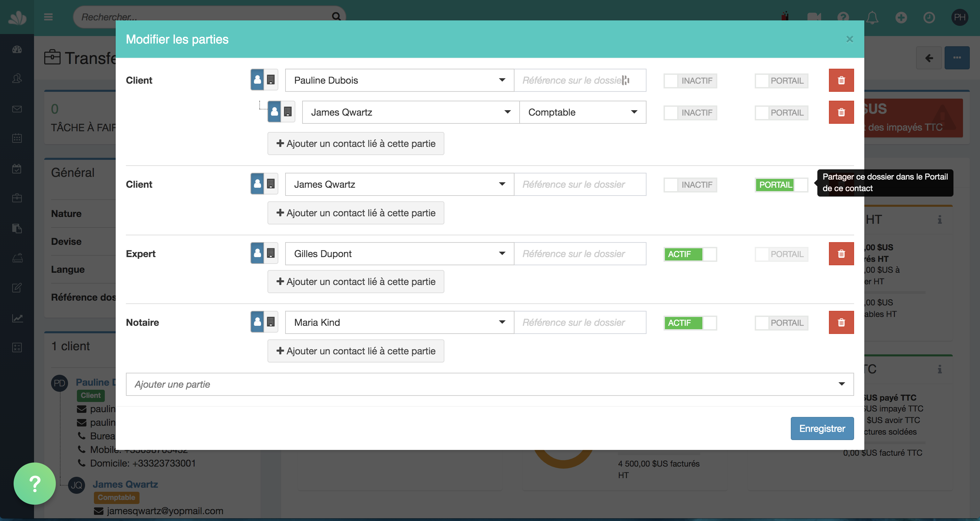The image size is (980, 521).
Task: Toggle PORTAIL switch for Gilles Dupont
Action: click(781, 254)
